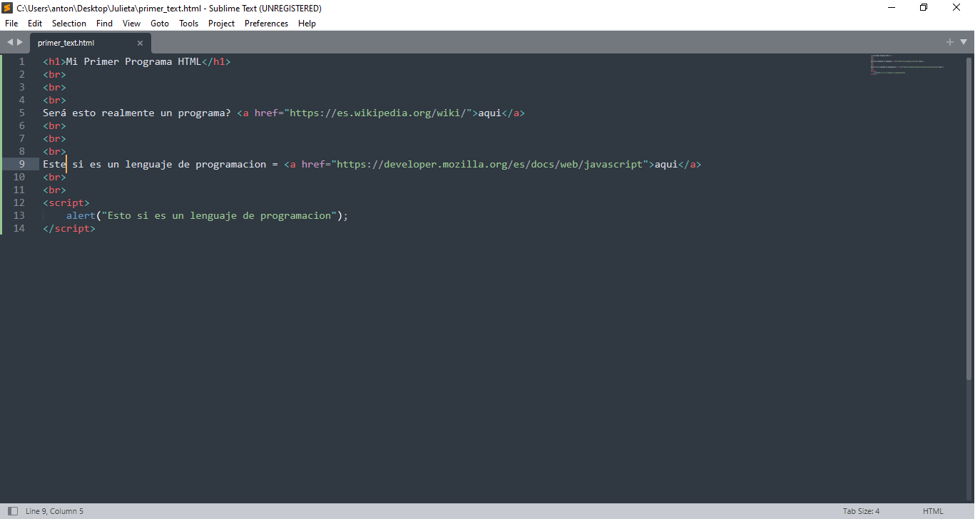
Task: Click line number 9 in gutter
Action: 22,164
